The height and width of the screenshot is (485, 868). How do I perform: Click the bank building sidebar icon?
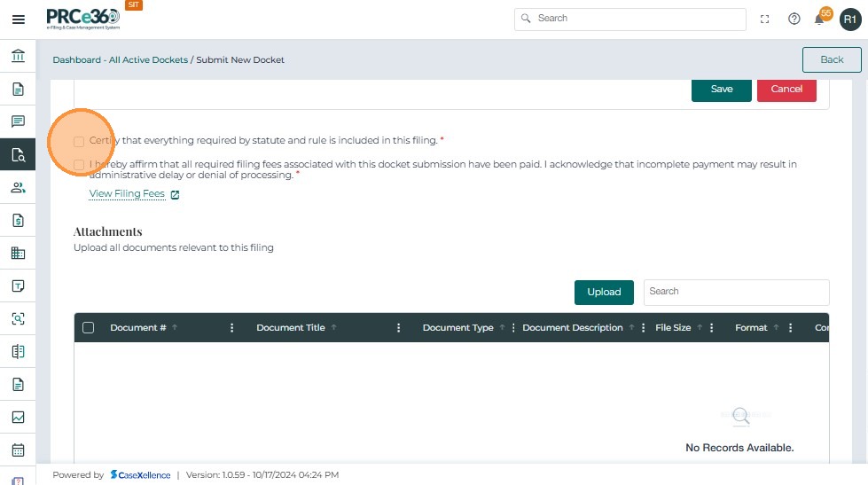coord(18,57)
